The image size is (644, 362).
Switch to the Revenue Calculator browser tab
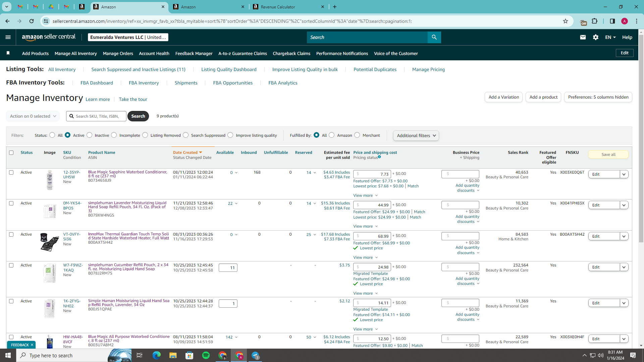(x=289, y=7)
